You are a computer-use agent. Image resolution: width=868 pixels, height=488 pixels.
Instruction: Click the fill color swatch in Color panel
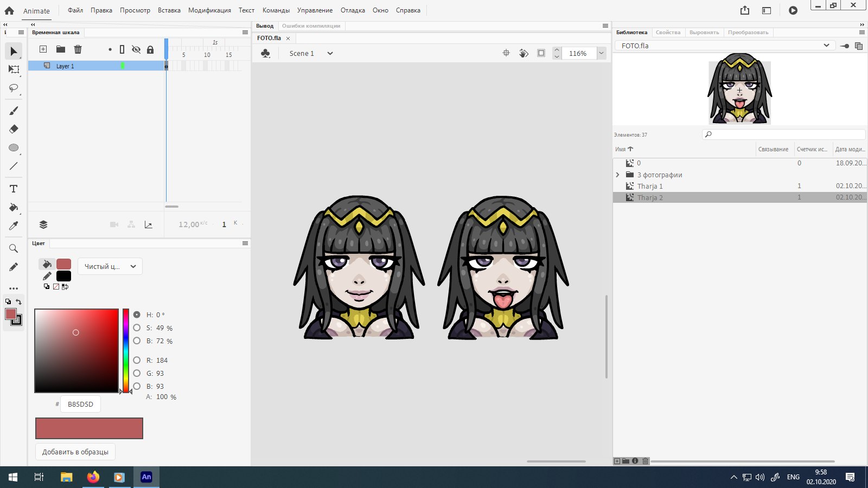click(x=63, y=264)
